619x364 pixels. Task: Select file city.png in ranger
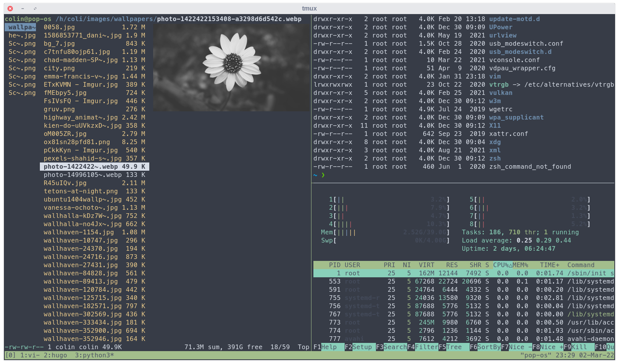pos(95,68)
